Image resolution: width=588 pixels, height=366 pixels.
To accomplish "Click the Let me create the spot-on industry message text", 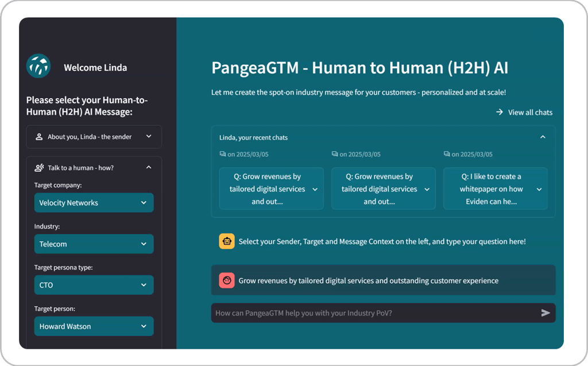I will click(358, 93).
